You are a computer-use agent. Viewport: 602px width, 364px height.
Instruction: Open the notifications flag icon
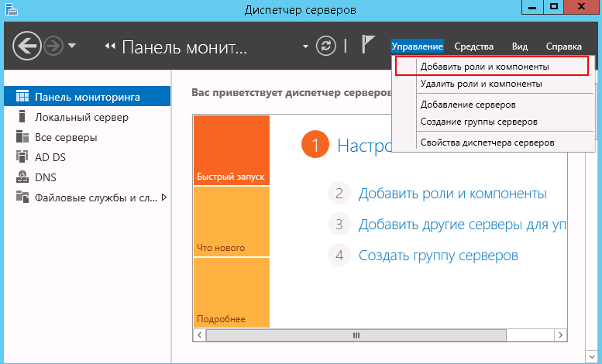pos(368,44)
